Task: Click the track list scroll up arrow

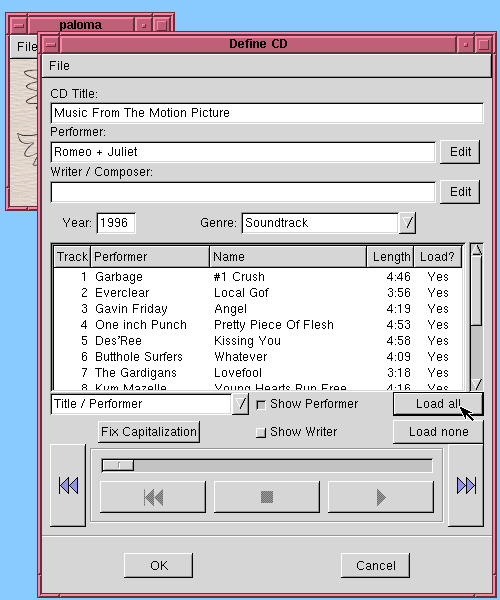Action: (477, 250)
